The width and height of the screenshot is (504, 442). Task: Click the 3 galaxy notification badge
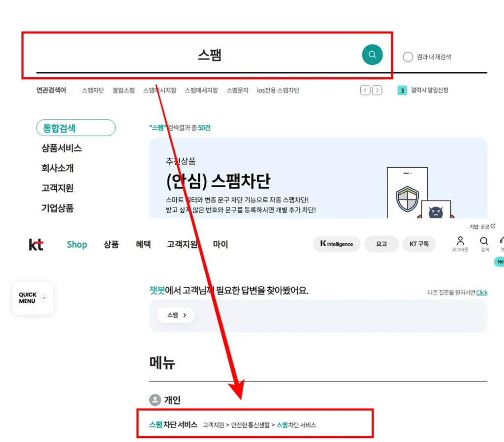402,90
